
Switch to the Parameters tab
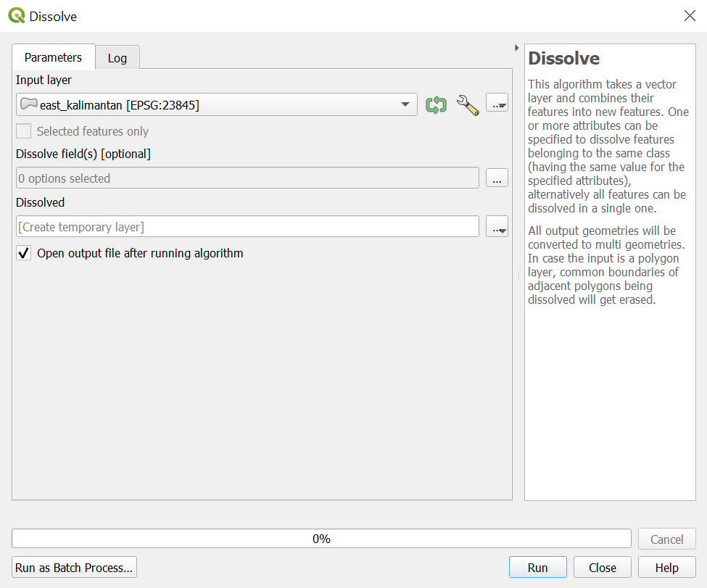coord(53,57)
